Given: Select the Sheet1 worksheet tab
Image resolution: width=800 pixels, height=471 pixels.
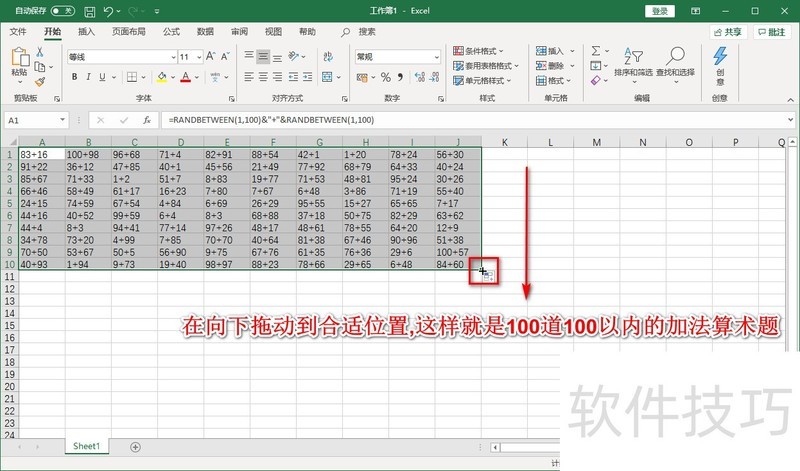Looking at the screenshot, I should [86, 446].
